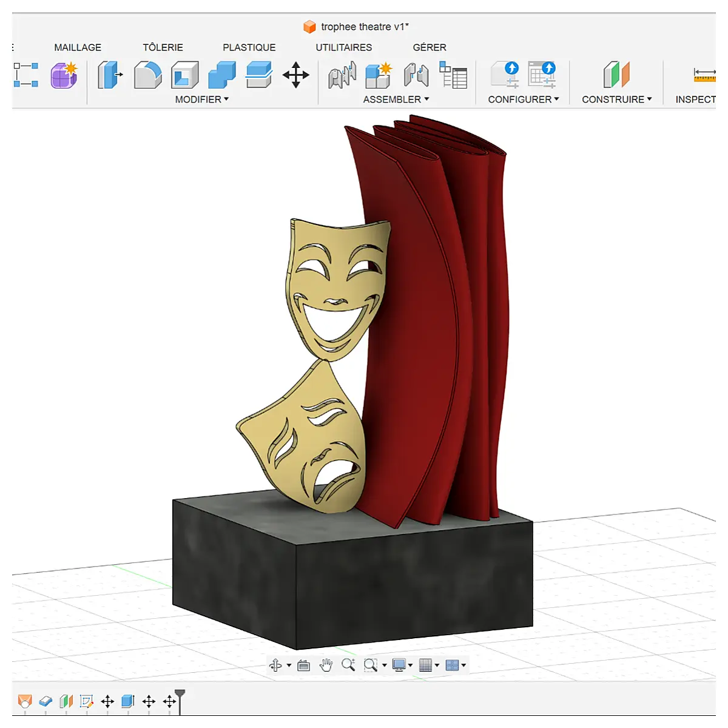The image size is (728, 728).
Task: Open the MAILLAGE ribbon tab
Action: click(78, 47)
